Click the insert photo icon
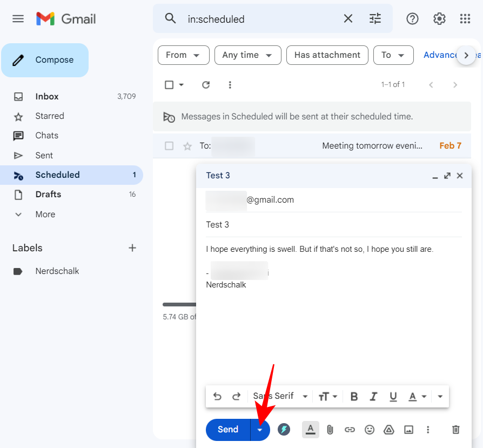Image resolution: width=483 pixels, height=448 pixels. coord(408,430)
